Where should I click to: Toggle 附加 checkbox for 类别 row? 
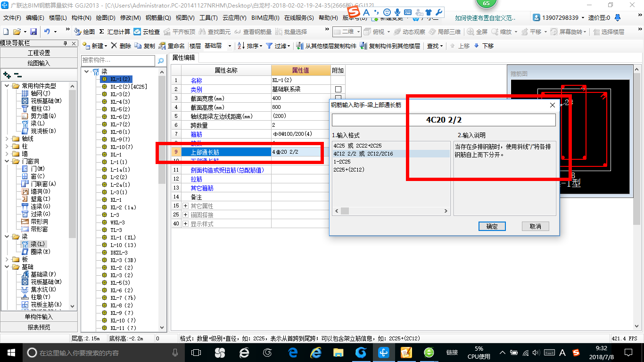pos(338,90)
